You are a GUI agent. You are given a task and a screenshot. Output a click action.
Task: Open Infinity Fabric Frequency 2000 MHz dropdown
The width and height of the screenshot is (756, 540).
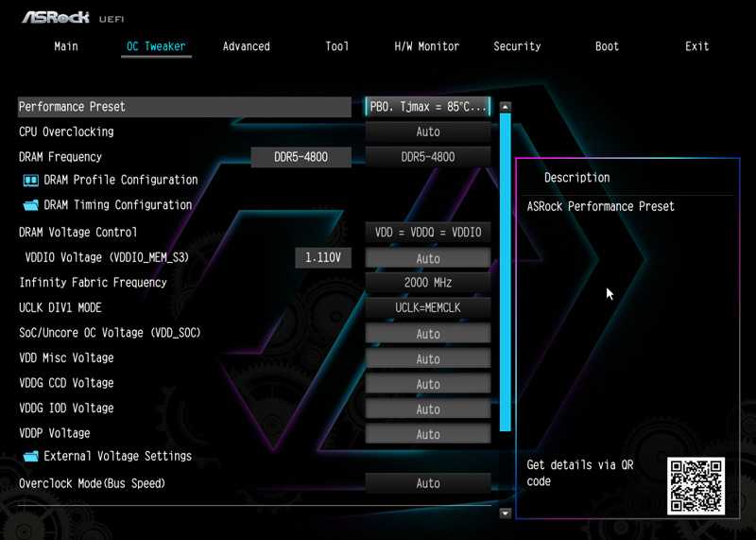click(x=428, y=283)
